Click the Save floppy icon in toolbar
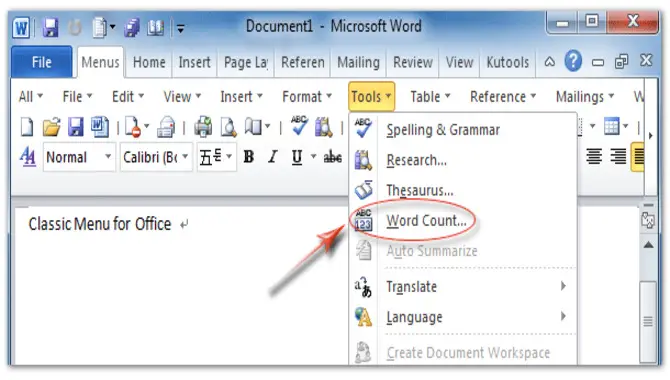The image size is (670, 380). click(75, 127)
